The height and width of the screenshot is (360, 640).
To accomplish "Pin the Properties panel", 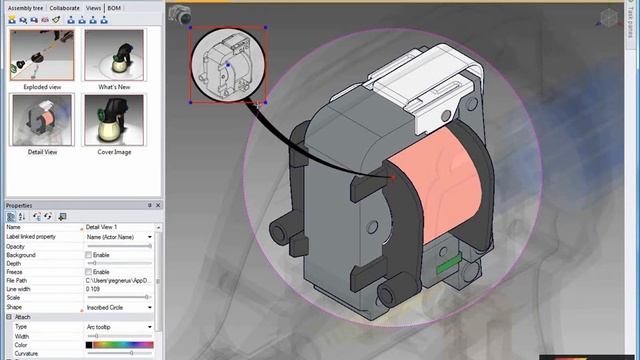I will tap(149, 205).
